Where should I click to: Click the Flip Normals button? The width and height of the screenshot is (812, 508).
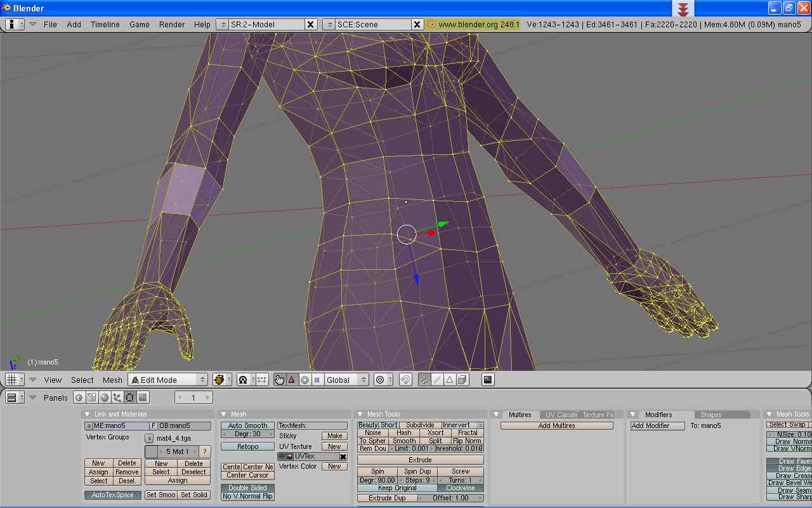point(467,441)
